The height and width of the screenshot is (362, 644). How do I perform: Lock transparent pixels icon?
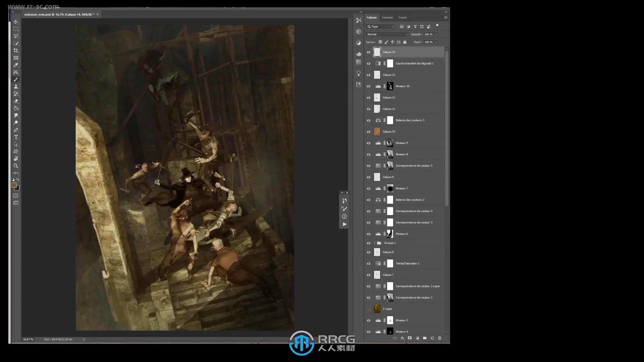[380, 42]
